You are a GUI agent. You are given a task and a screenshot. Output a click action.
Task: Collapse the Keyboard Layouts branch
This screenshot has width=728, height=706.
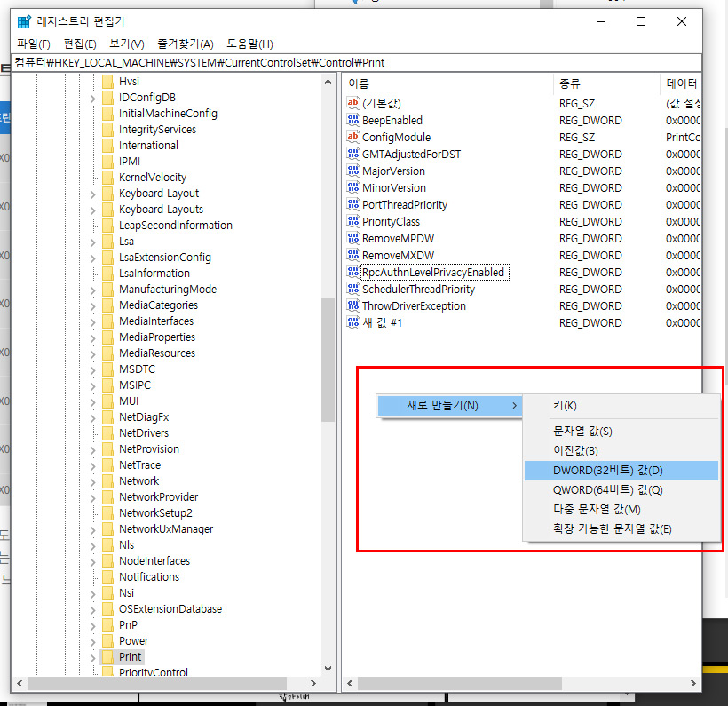(92, 209)
